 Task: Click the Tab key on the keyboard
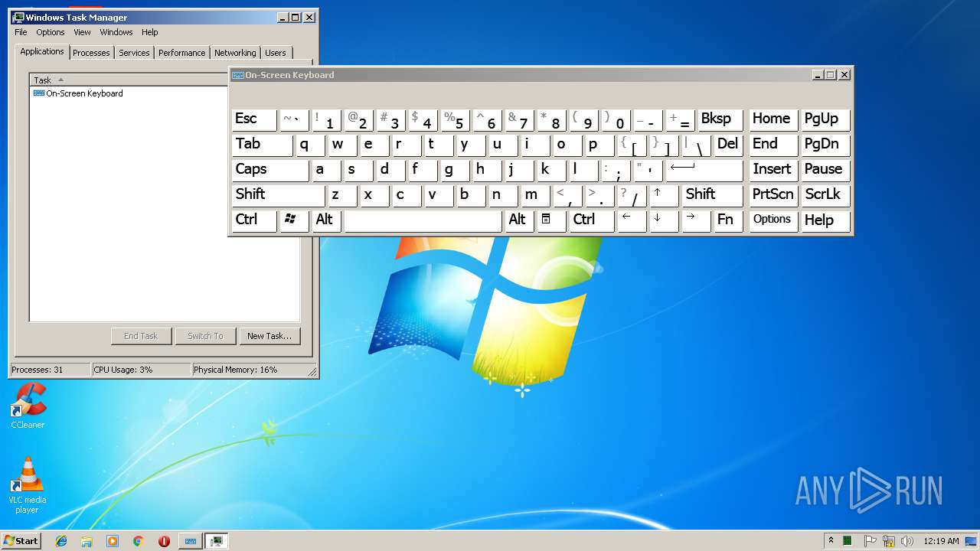pos(263,145)
